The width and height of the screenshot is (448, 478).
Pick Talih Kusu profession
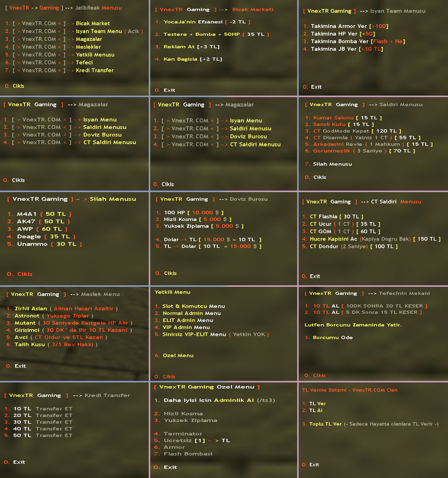point(52,344)
